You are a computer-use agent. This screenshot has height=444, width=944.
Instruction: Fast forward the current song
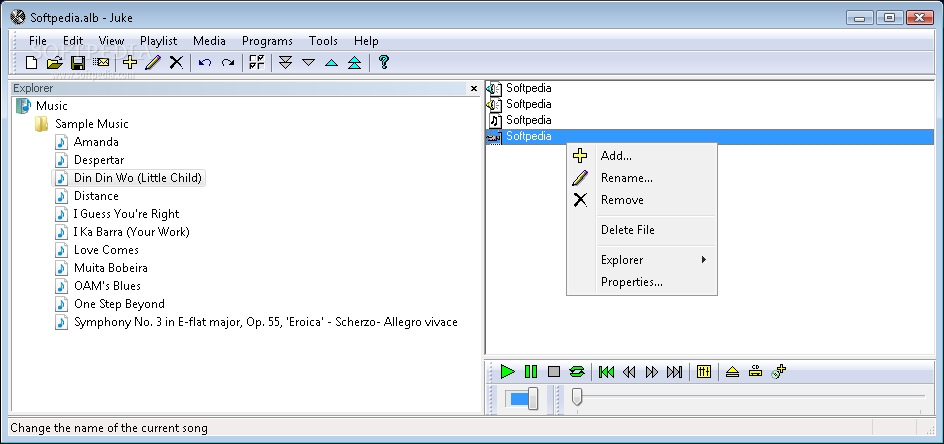click(652, 372)
